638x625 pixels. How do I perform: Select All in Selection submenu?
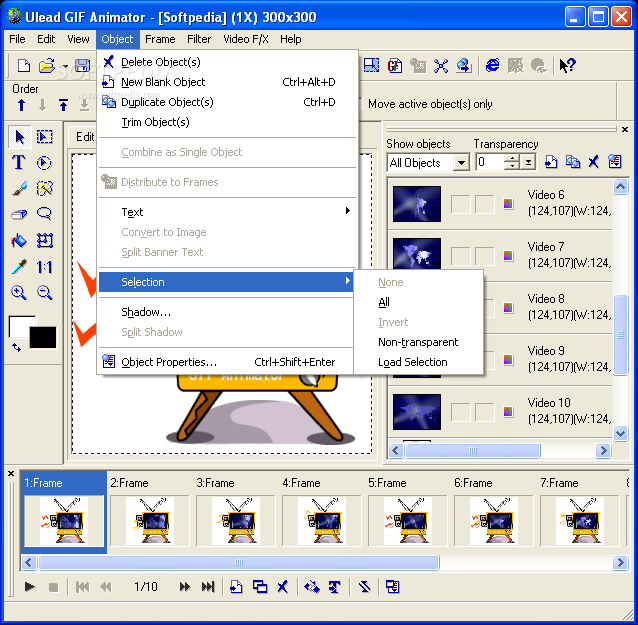point(419,302)
